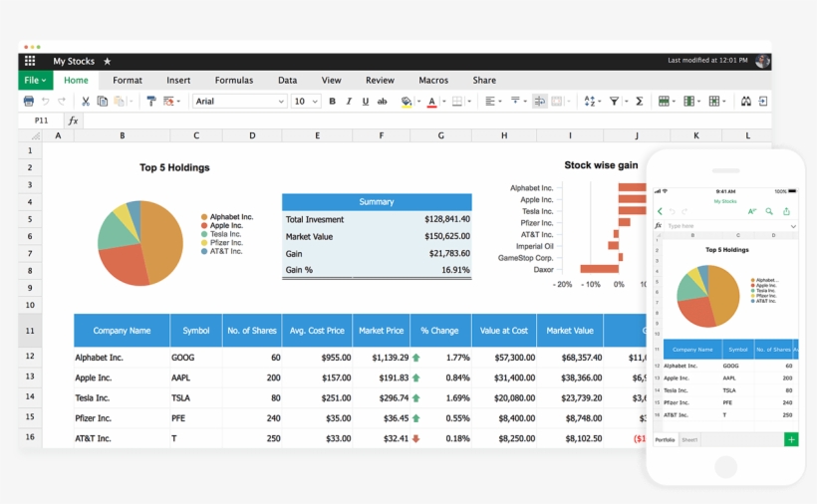Toggle Bold formatting
817x504 pixels.
[x=333, y=101]
